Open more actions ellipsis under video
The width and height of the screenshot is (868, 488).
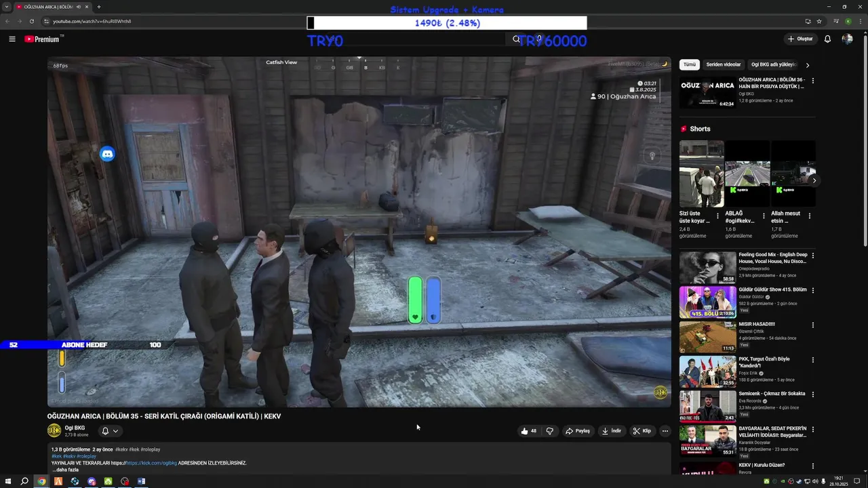665,430
